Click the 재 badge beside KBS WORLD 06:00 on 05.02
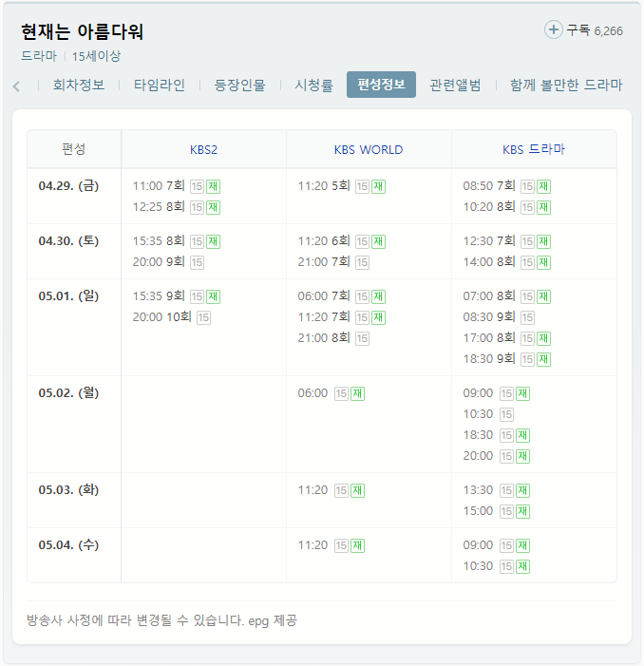 point(357,393)
